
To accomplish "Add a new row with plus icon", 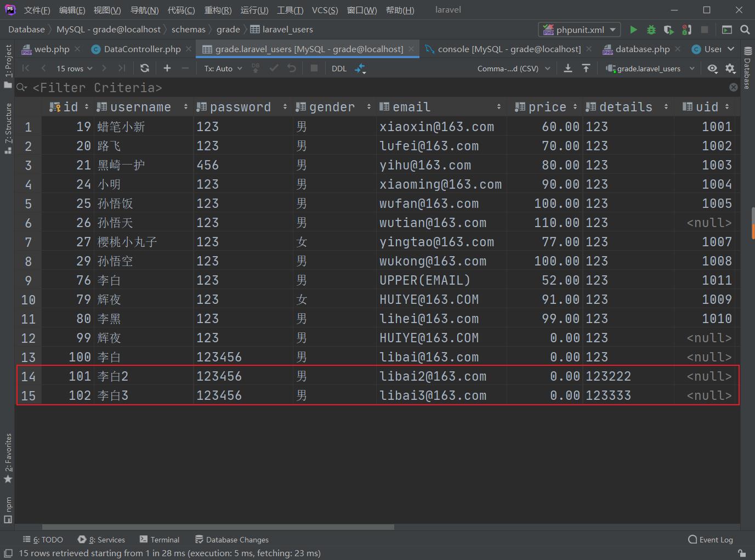I will [167, 68].
